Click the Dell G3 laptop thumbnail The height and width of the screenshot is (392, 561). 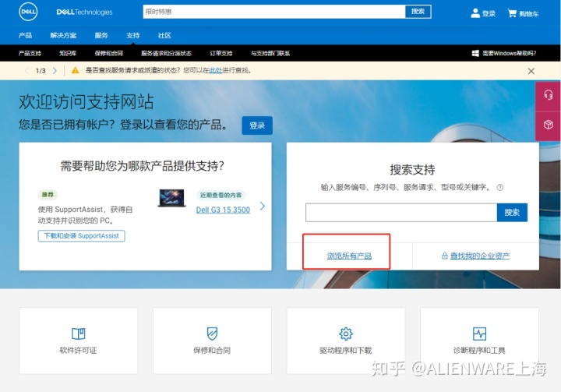pos(172,198)
